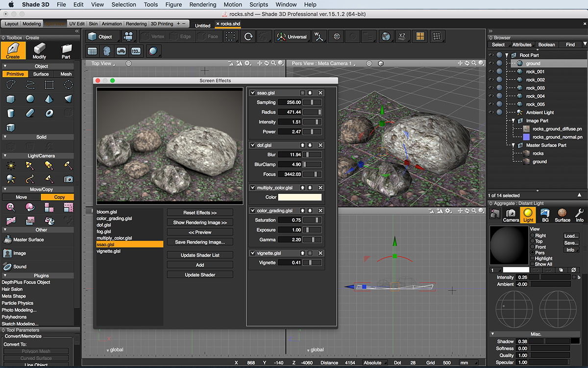Select the sphere primitive tool
This screenshot has width=588, height=368.
pos(30,99)
